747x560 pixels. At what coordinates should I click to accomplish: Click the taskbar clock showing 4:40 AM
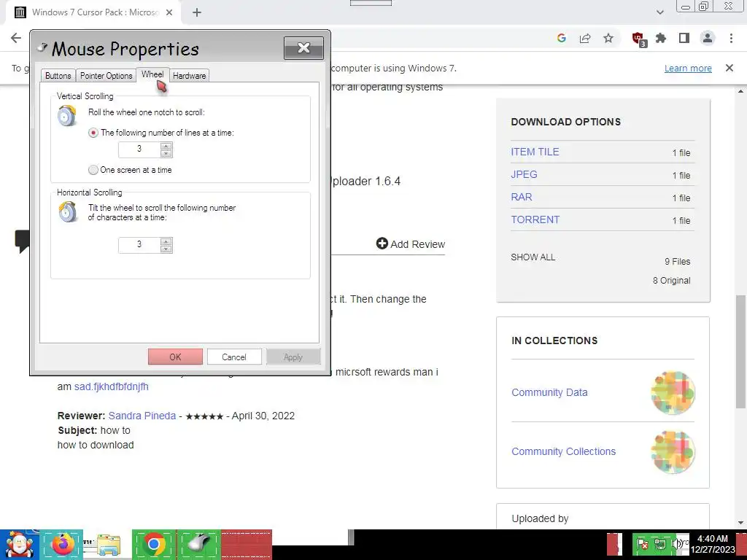[x=713, y=544]
